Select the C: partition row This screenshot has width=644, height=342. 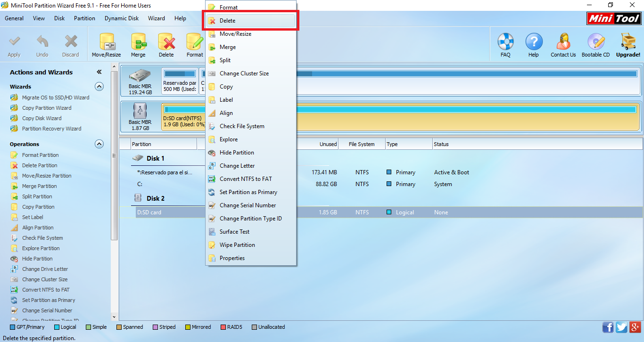[381, 184]
